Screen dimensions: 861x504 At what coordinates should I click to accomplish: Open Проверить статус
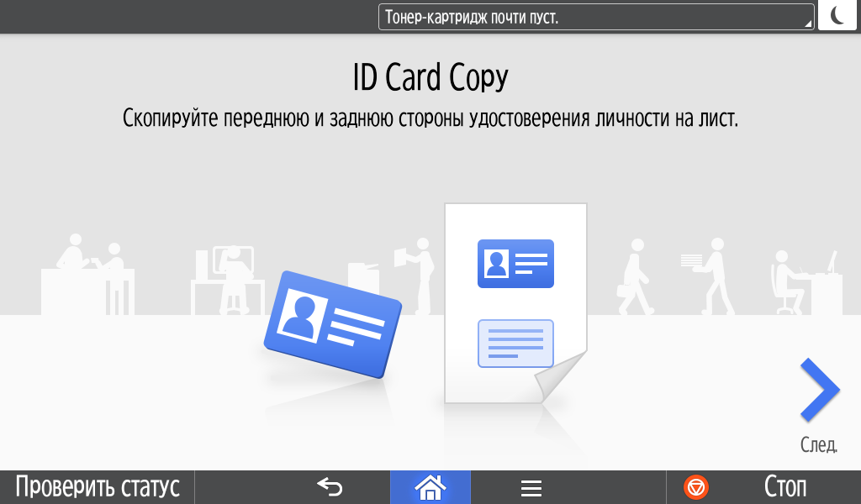pyautogui.click(x=98, y=487)
